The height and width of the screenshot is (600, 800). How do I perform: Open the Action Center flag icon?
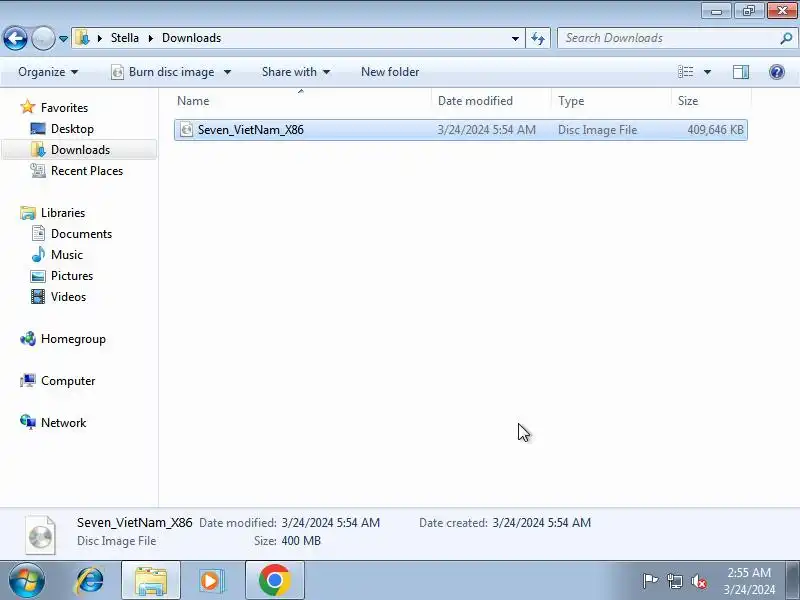(650, 581)
